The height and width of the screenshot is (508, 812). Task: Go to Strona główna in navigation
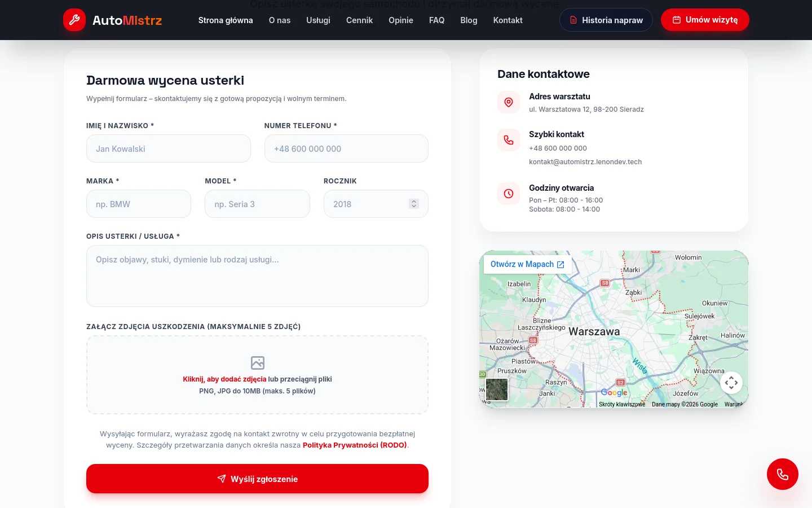226,20
